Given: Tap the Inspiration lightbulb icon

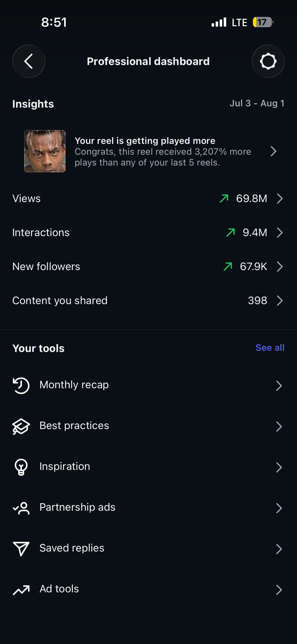Looking at the screenshot, I should click(x=21, y=467).
